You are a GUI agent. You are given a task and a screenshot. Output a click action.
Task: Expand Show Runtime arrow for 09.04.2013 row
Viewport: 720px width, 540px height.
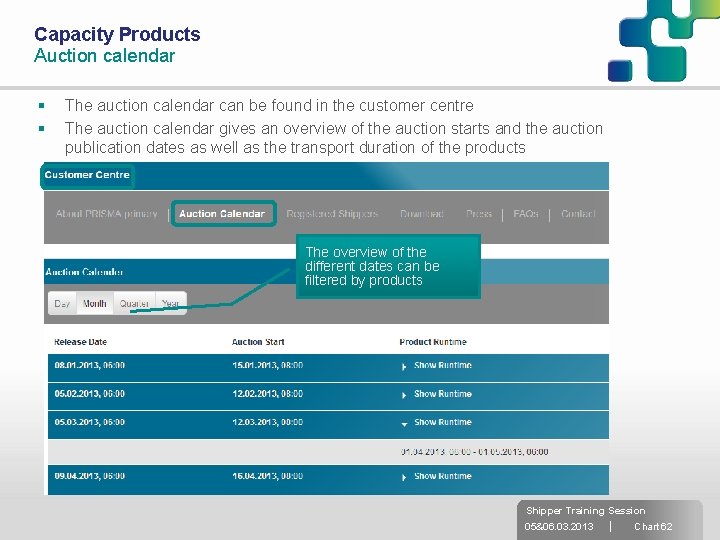[x=404, y=477]
